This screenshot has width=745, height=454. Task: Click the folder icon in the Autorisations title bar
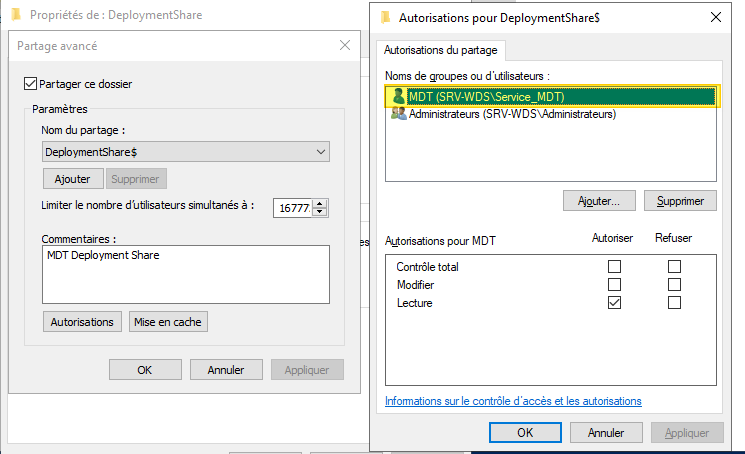[386, 18]
